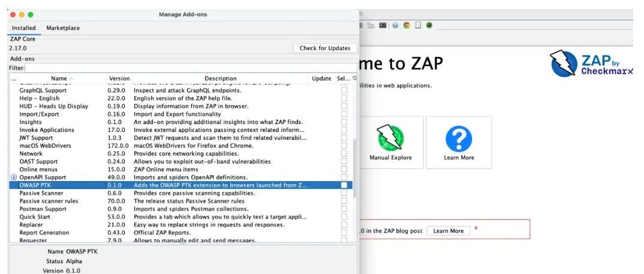The height and width of the screenshot is (274, 644).
Task: Click version 172.0.0 cell
Action: coord(118,146)
